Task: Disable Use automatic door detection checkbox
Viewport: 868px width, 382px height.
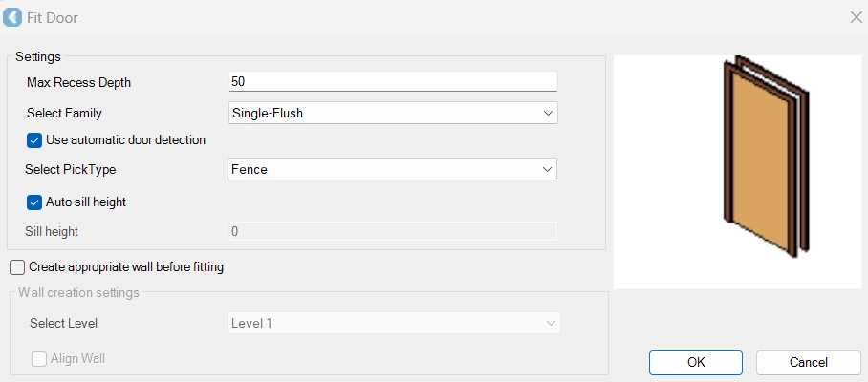Action: [34, 139]
